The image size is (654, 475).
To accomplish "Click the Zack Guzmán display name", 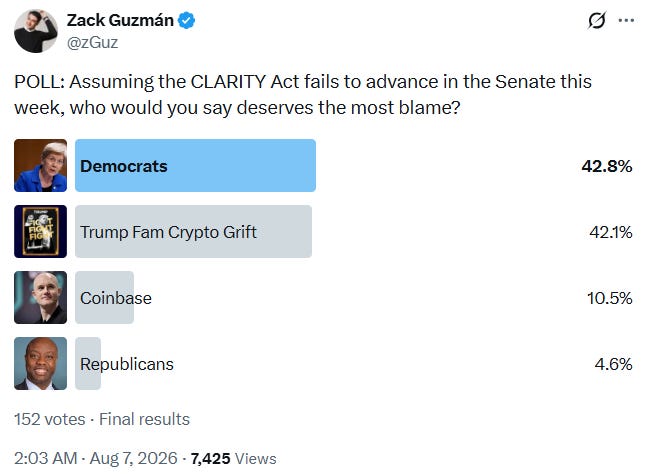I will point(120,20).
